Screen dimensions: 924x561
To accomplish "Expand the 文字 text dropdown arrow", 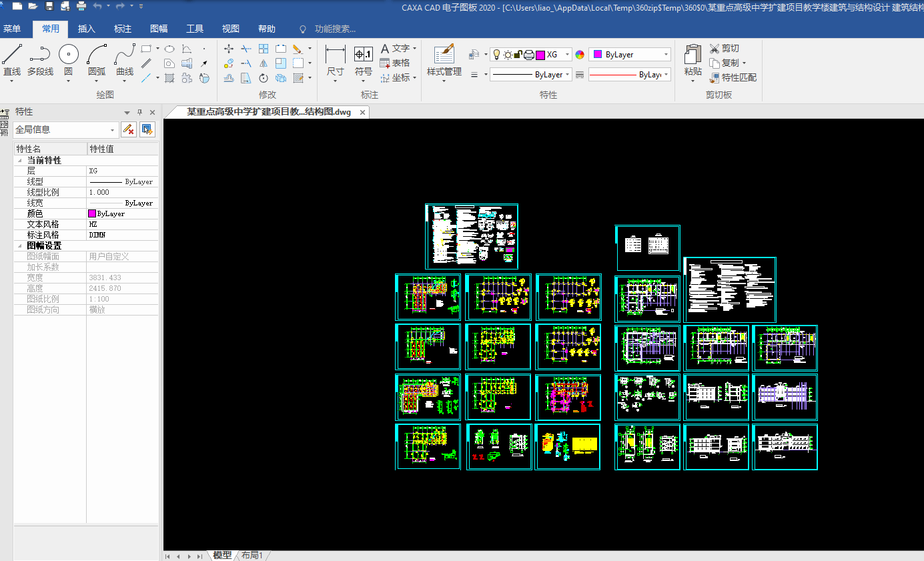I will [x=414, y=49].
